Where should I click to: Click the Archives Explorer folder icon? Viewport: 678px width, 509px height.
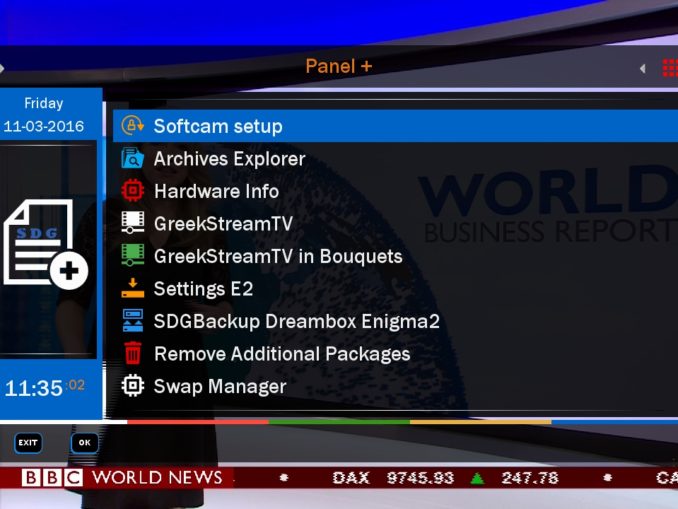tap(132, 158)
